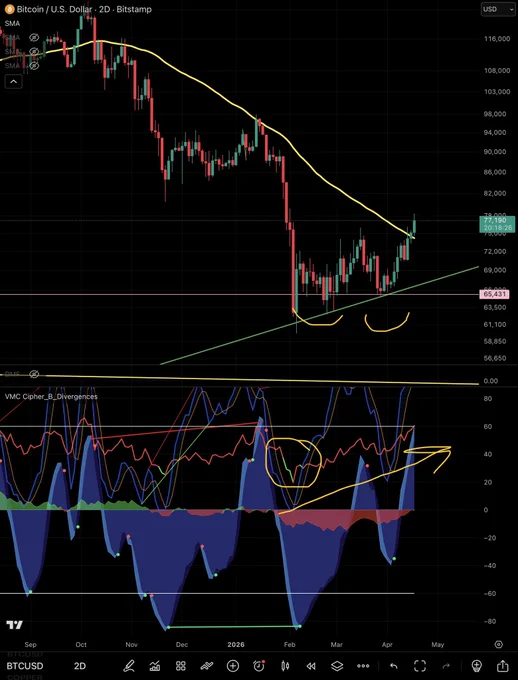
Task: Tap the 2026 label on time axis
Action: pos(236,644)
